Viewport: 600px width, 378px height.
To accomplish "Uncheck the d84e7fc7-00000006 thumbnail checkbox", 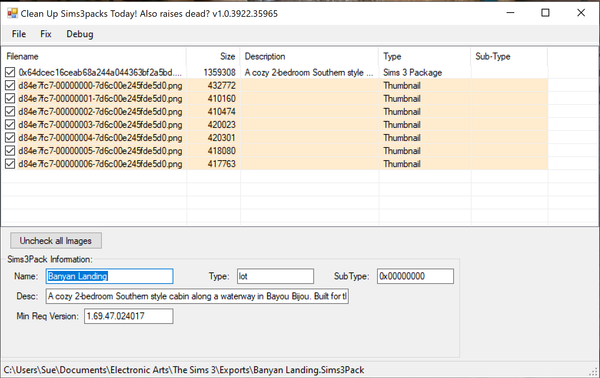I will (10, 164).
